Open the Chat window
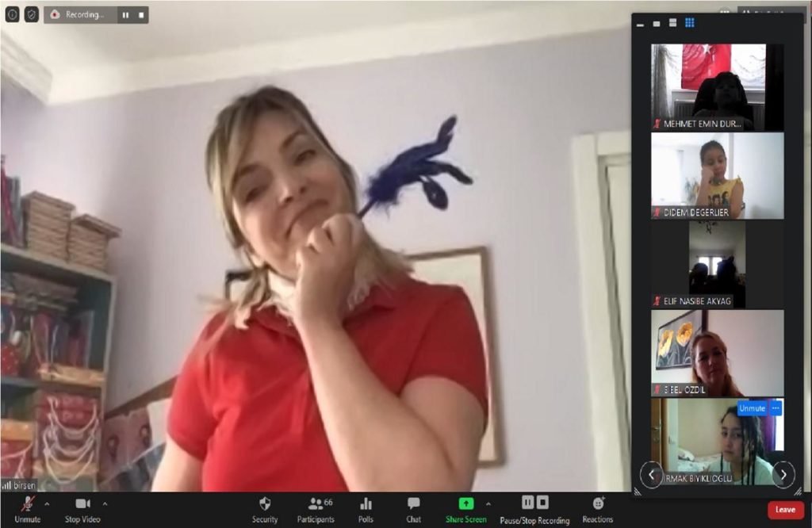Viewport: 812px width, 528px height. click(x=413, y=510)
